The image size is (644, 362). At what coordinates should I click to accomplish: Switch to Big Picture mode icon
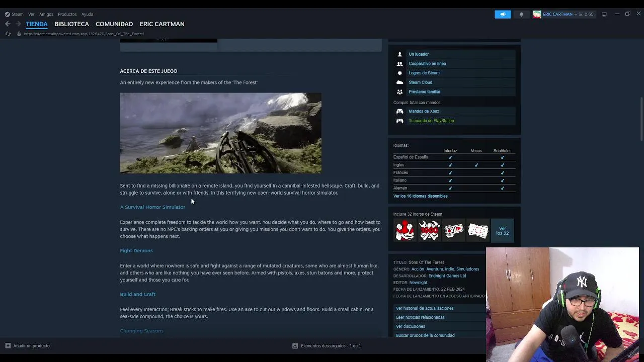(604, 14)
